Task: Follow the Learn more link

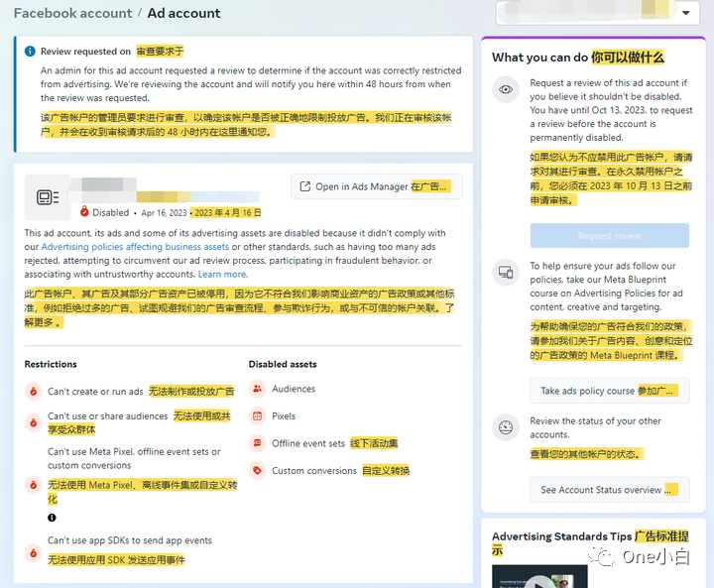Action: click(223, 275)
